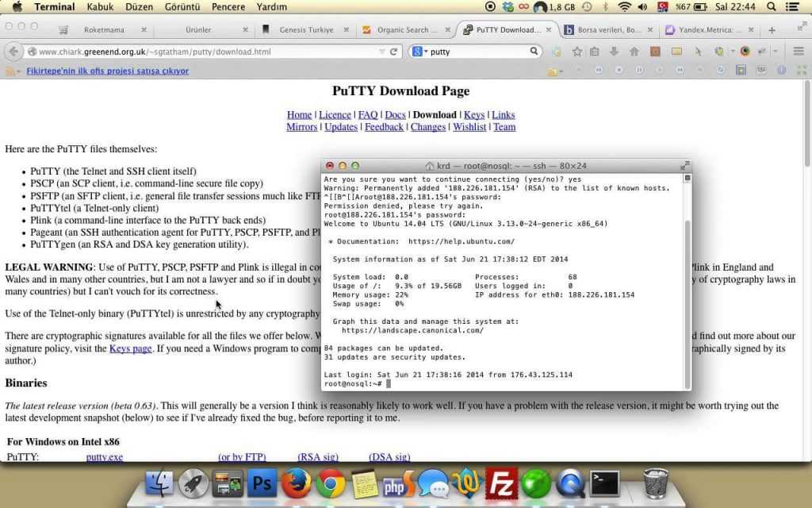Switch to the Genesis Turkiye tab
The height and width of the screenshot is (508, 812).
pyautogui.click(x=304, y=30)
